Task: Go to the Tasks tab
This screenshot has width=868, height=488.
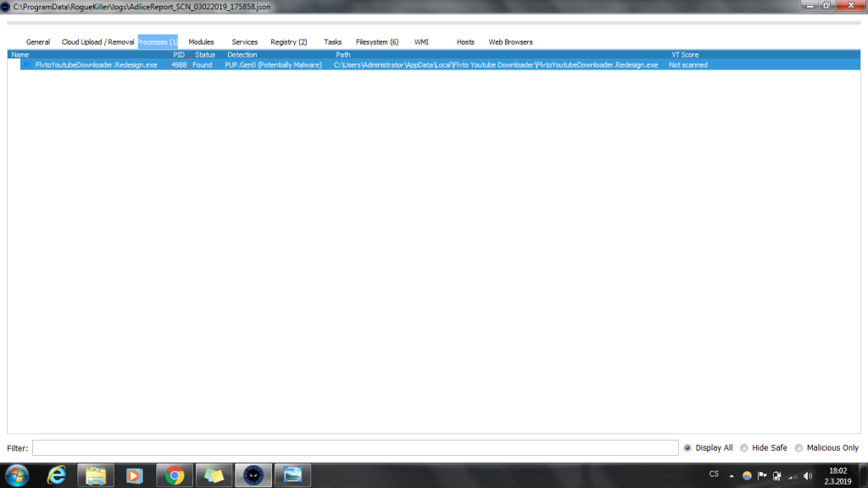Action: [x=332, y=42]
